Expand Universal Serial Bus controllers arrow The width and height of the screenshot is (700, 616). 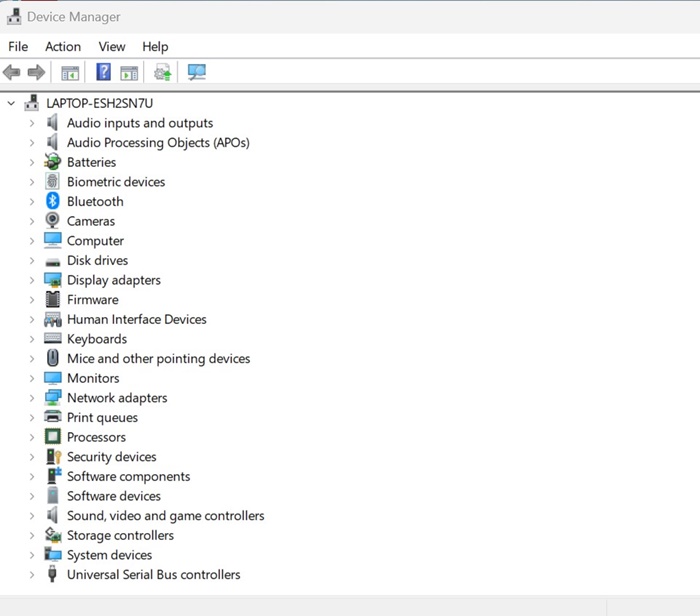(32, 575)
